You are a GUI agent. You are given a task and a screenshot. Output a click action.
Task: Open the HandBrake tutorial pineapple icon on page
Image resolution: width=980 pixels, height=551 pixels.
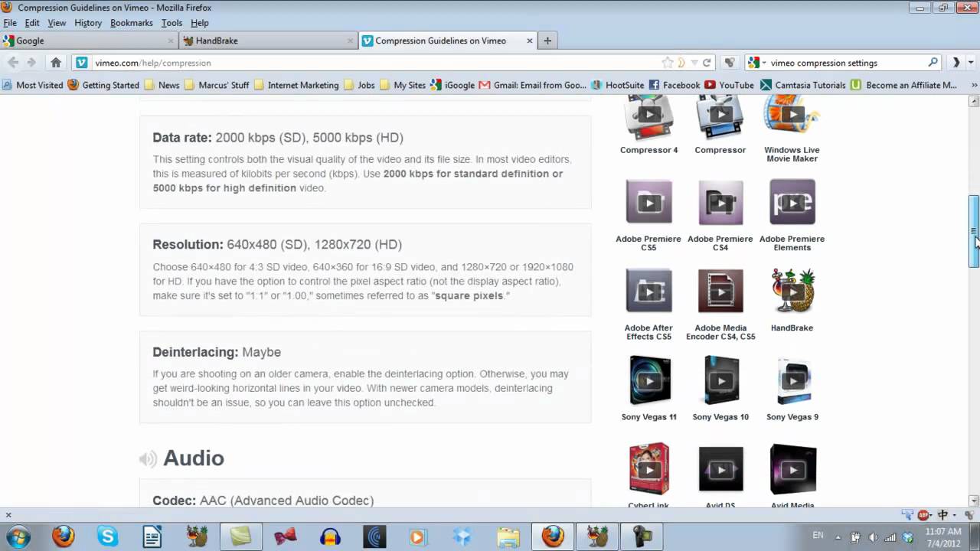792,291
